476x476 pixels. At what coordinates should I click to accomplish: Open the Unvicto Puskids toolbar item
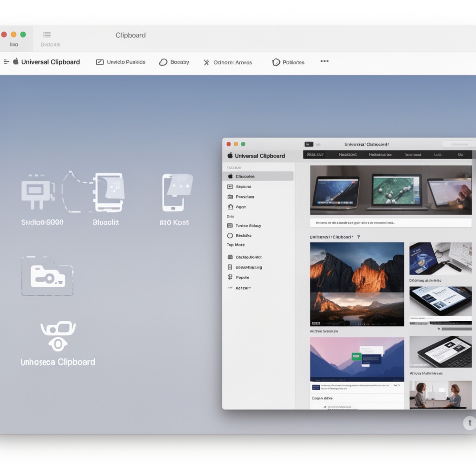coord(121,62)
